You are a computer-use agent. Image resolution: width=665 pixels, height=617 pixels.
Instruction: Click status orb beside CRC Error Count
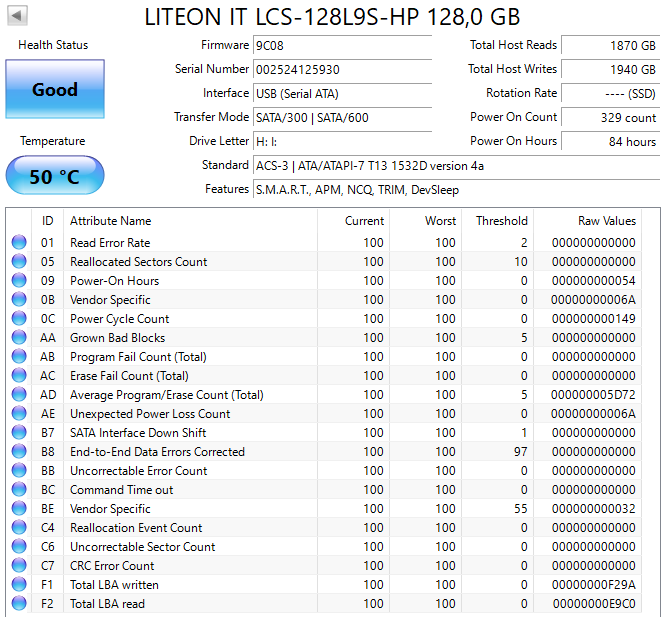pyautogui.click(x=19, y=566)
